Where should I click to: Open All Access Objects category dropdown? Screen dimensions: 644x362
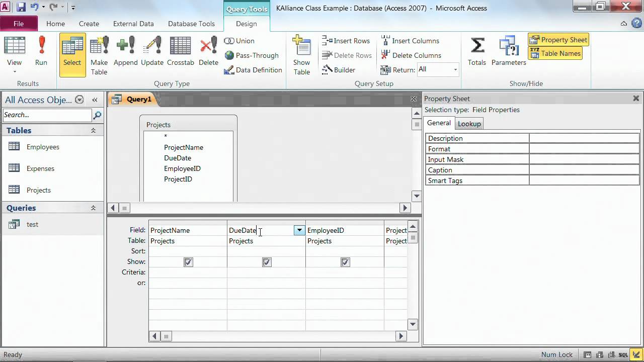[79, 100]
